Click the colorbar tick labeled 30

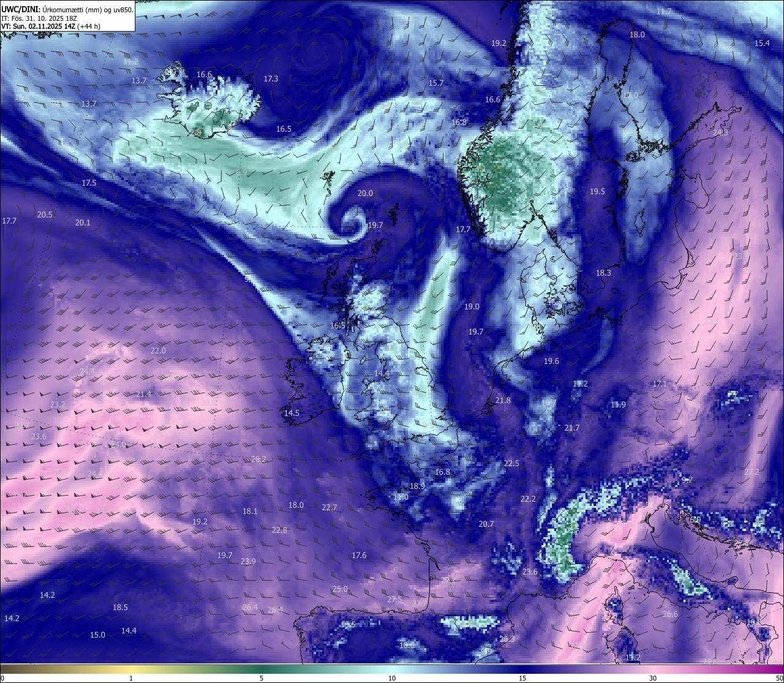pyautogui.click(x=653, y=677)
